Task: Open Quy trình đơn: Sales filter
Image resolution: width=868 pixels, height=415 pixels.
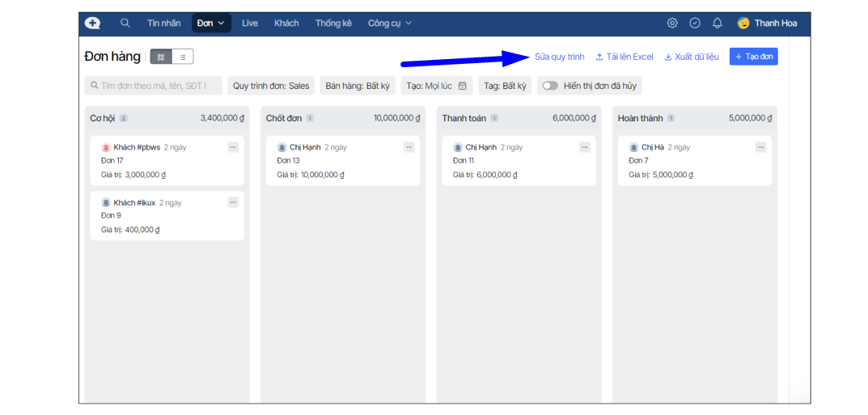Action: [x=271, y=86]
